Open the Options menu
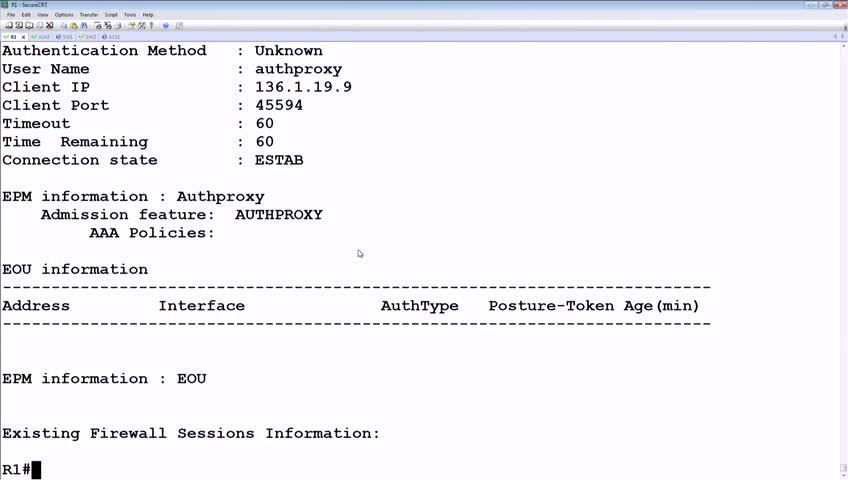848x480 pixels. [x=64, y=15]
